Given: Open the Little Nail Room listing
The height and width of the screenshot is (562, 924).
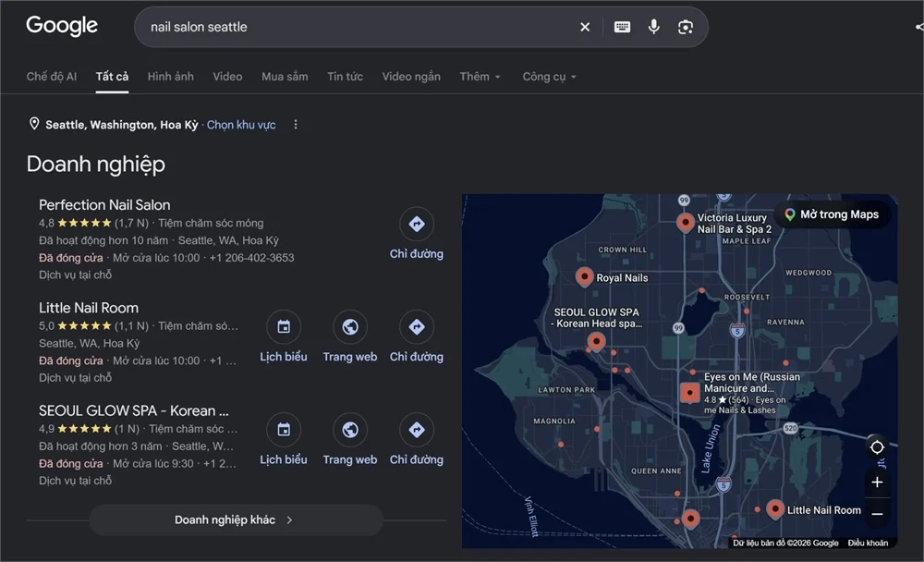Looking at the screenshot, I should click(x=89, y=307).
